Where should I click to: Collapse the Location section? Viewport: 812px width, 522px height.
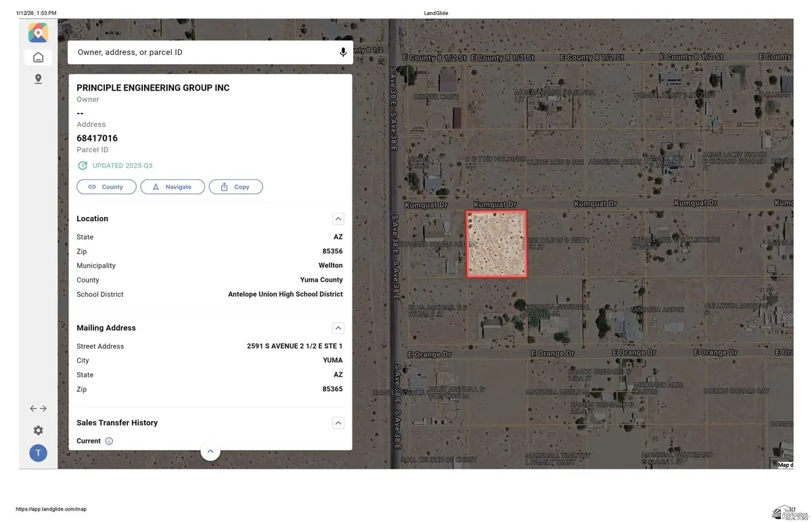coord(338,218)
